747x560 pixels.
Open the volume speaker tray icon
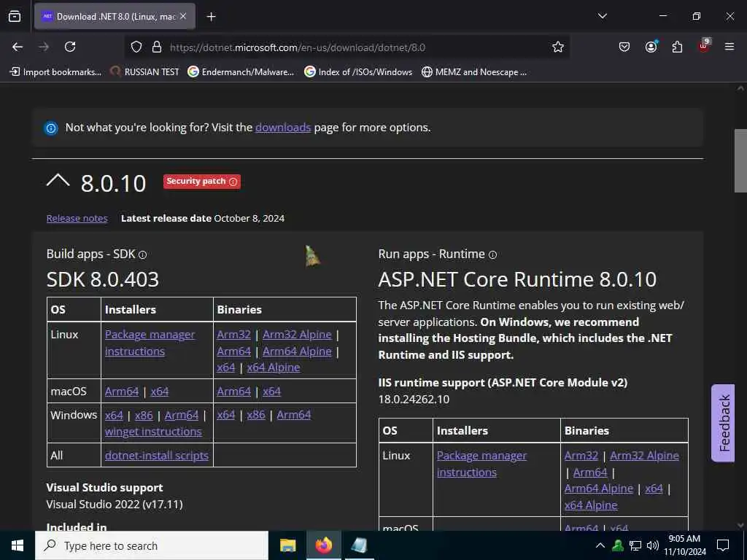pos(653,545)
